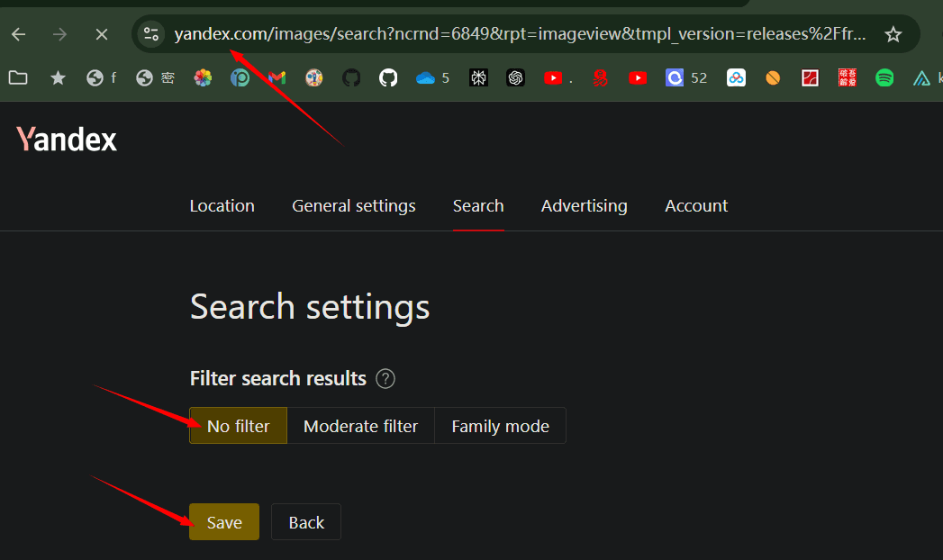Viewport: 943px width, 560px height.
Task: Open the ChatGPT bookmark icon
Action: point(515,78)
